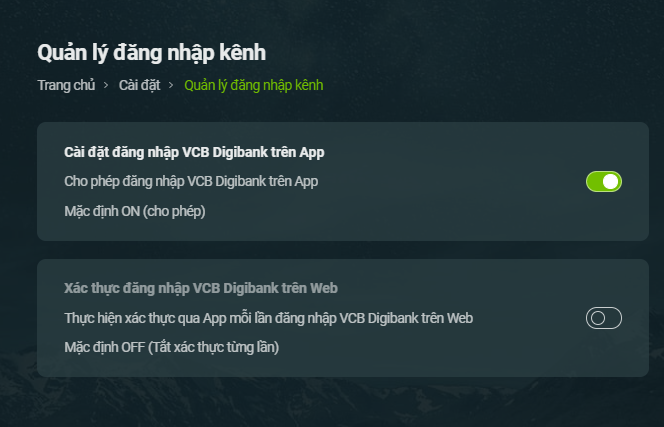Enable Web login verification via App toggle

pos(604,318)
